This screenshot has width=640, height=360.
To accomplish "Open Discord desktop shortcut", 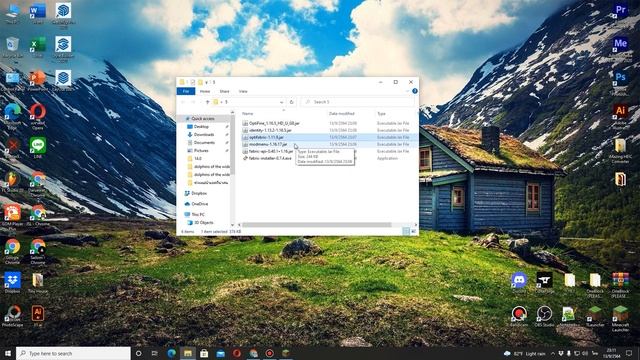I will [519, 283].
